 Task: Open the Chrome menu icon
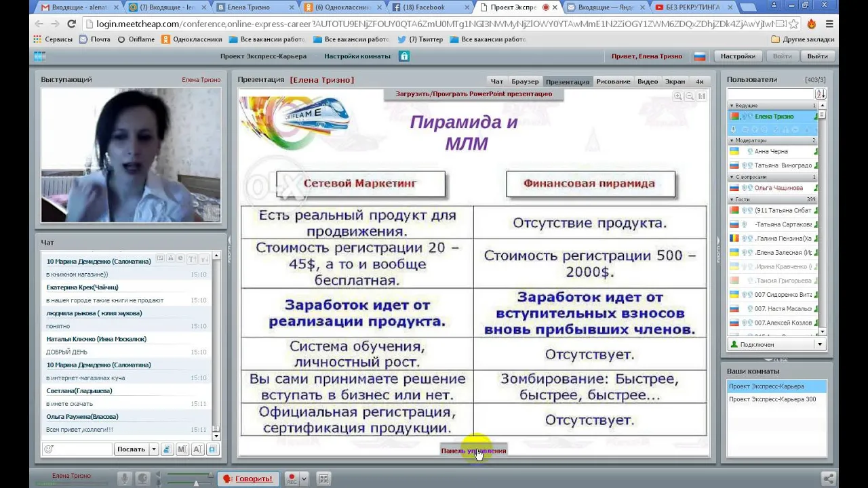[x=829, y=24]
